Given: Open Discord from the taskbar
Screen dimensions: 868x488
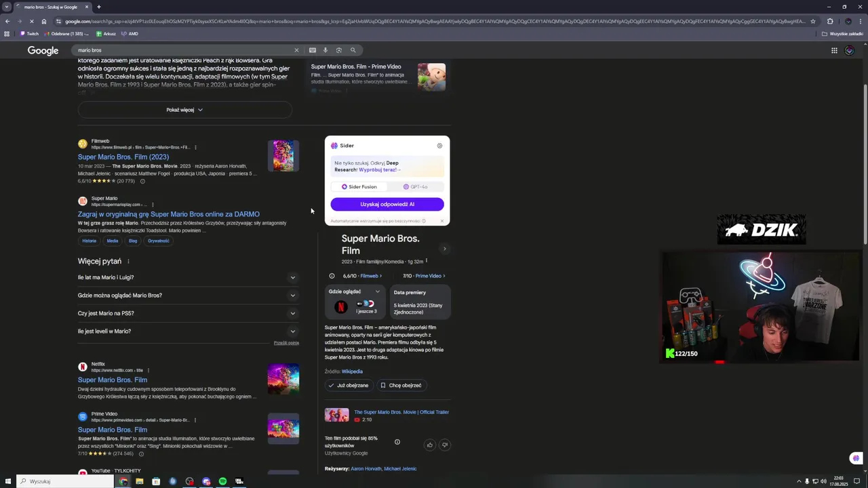Looking at the screenshot, I should point(206,481).
